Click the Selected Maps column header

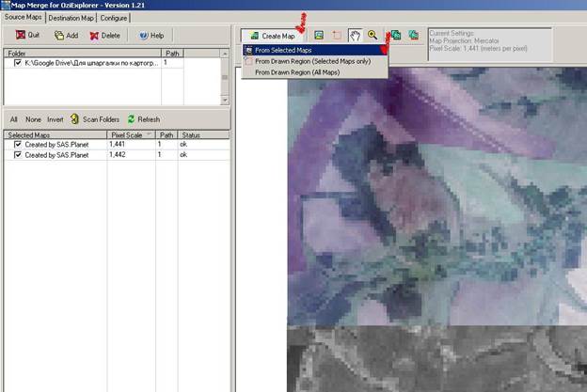click(56, 134)
